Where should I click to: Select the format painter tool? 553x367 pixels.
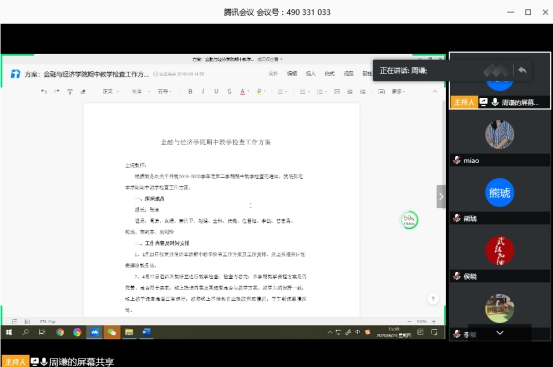(x=70, y=92)
